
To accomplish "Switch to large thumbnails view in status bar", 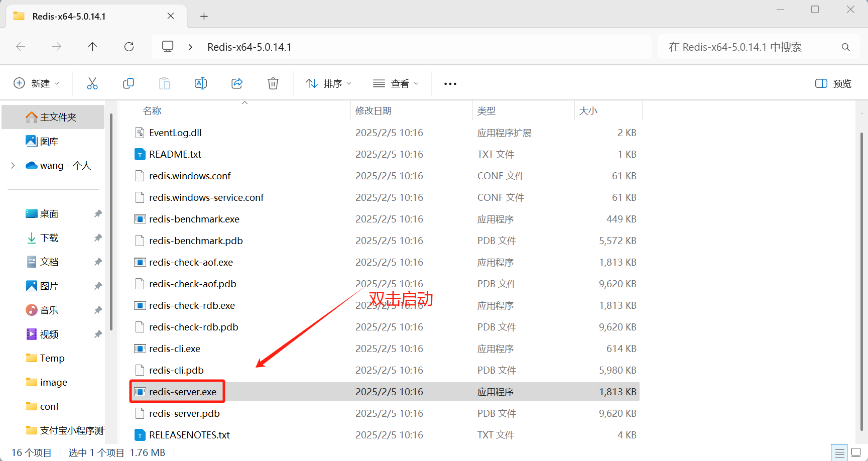I will click(856, 452).
